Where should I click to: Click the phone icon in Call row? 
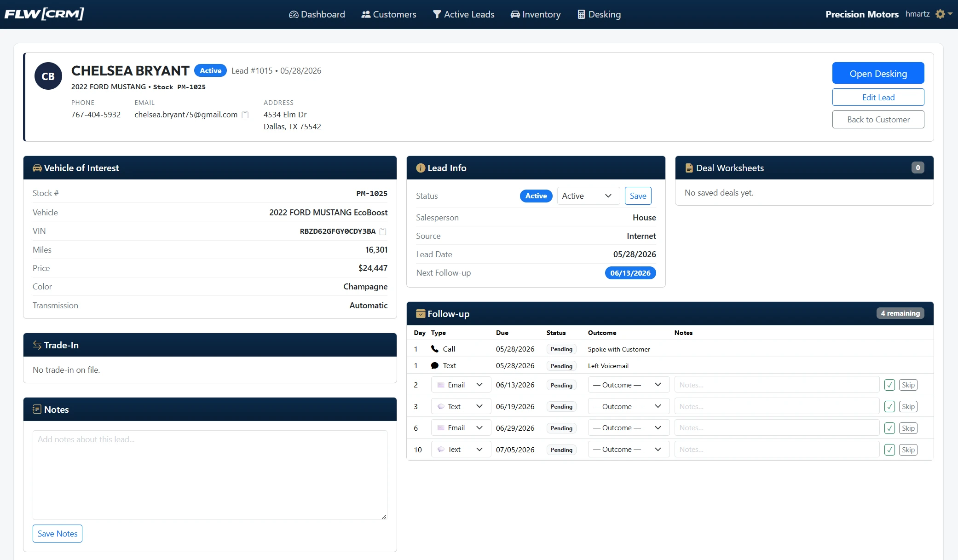click(x=435, y=349)
